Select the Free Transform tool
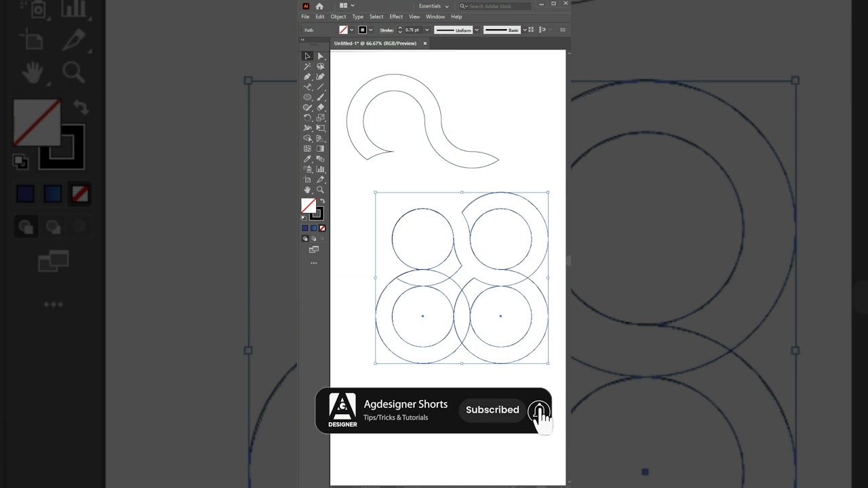This screenshot has width=868, height=488. click(321, 127)
